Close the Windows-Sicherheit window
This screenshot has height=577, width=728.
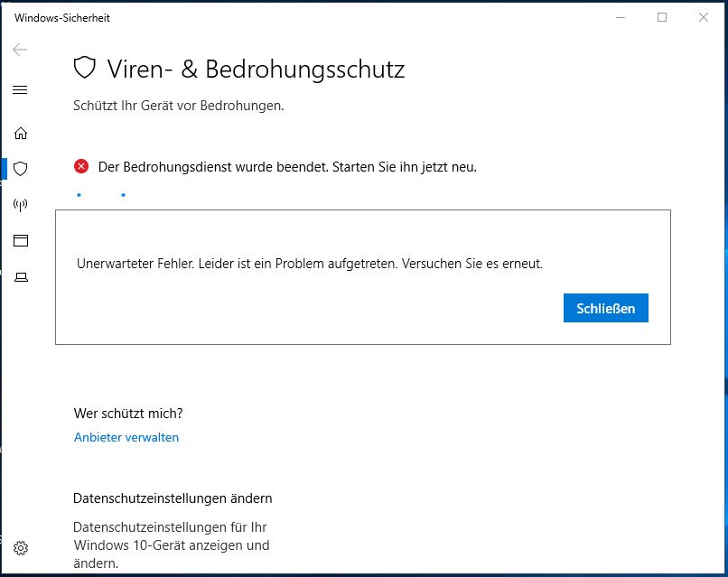(704, 17)
